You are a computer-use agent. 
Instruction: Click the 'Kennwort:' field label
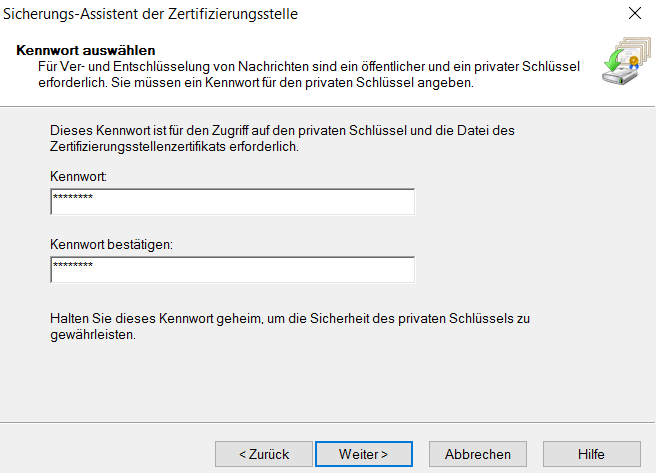[x=78, y=176]
